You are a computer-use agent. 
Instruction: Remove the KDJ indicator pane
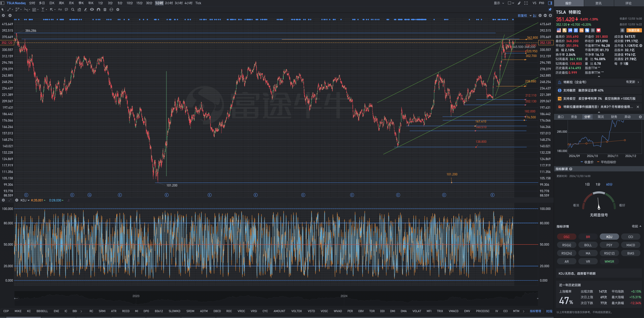coord(17,200)
